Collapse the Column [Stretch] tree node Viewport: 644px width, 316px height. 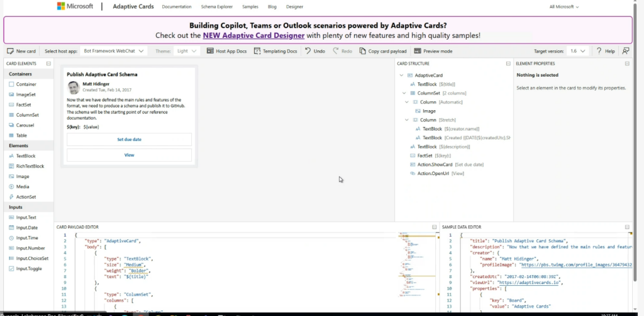[407, 120]
